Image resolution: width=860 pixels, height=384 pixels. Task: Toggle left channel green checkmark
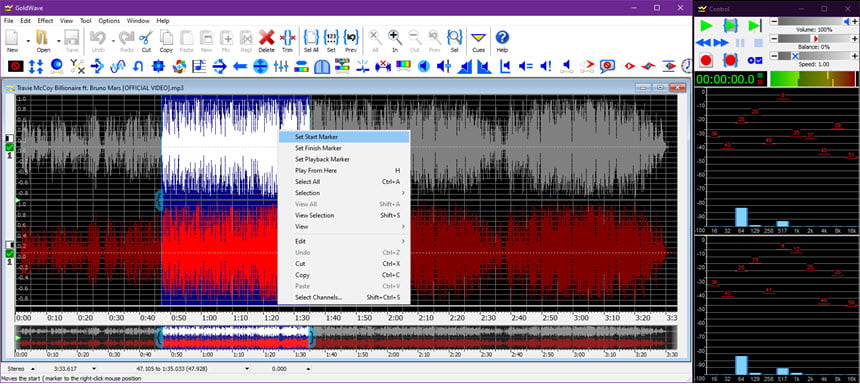(x=9, y=147)
